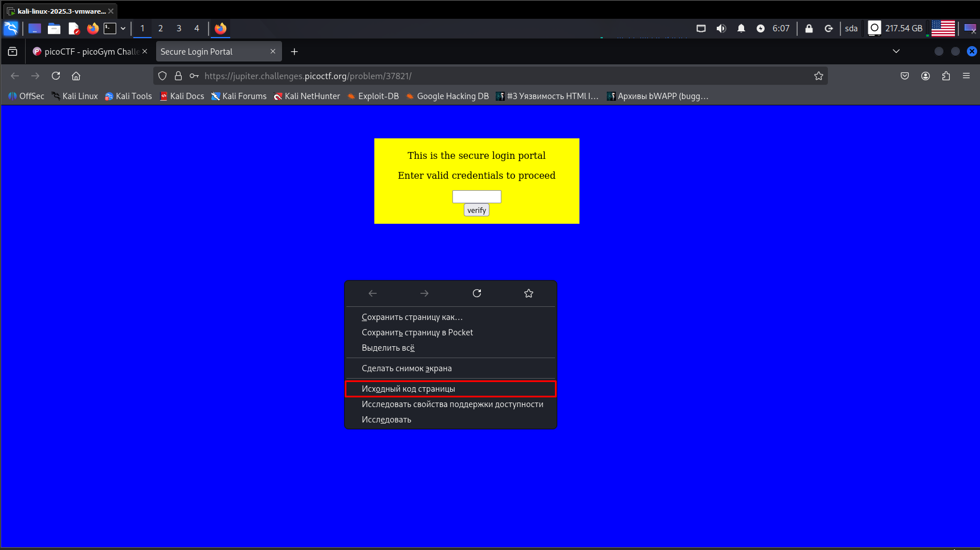Click the credentials input field
980x550 pixels.
[x=476, y=196]
